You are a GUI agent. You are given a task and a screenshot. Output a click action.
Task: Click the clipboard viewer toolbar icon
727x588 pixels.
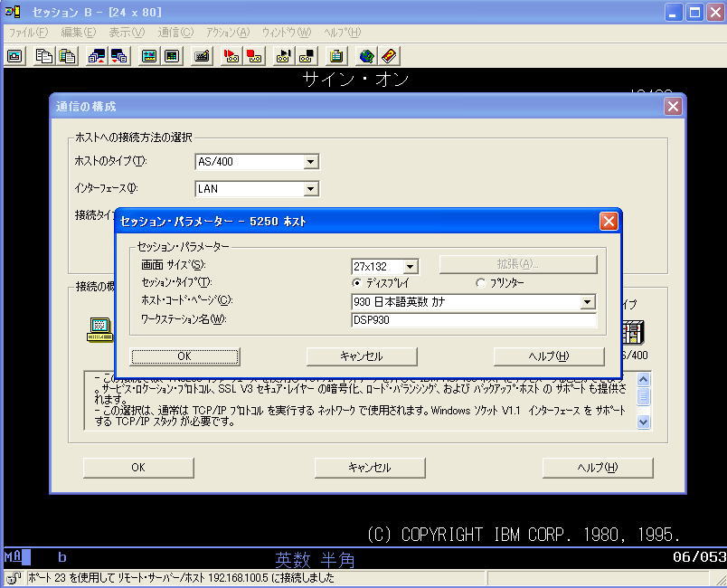[x=336, y=56]
